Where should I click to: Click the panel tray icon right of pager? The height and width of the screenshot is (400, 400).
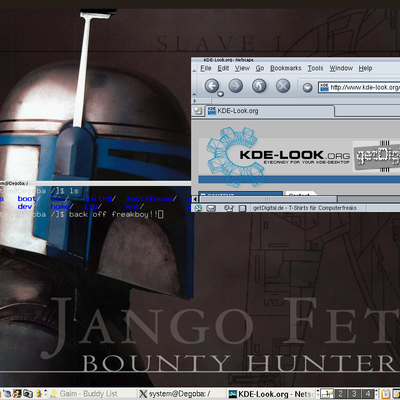pyautogui.click(x=385, y=394)
